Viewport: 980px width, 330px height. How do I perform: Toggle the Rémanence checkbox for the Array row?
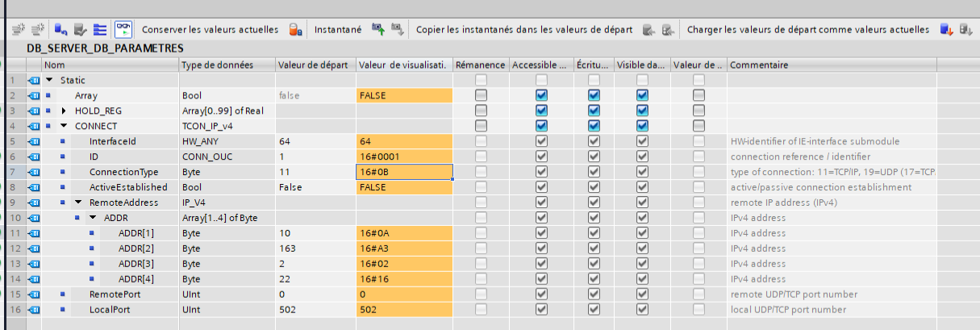pos(481,95)
